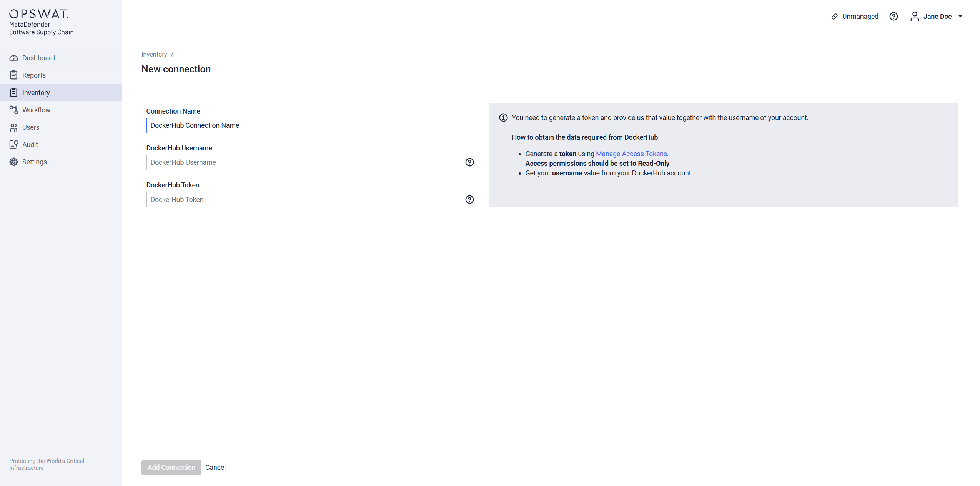Click 'Access permissions should be set to Read-Only'
The height and width of the screenshot is (486, 980).
click(x=597, y=164)
